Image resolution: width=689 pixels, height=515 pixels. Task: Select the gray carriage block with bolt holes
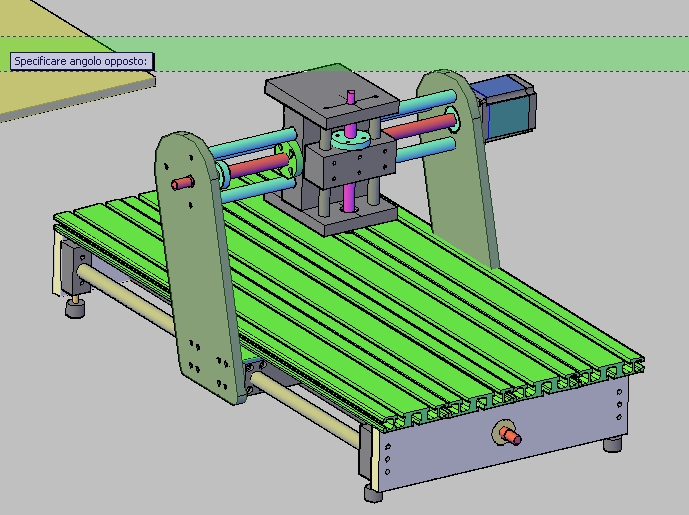pos(351,162)
